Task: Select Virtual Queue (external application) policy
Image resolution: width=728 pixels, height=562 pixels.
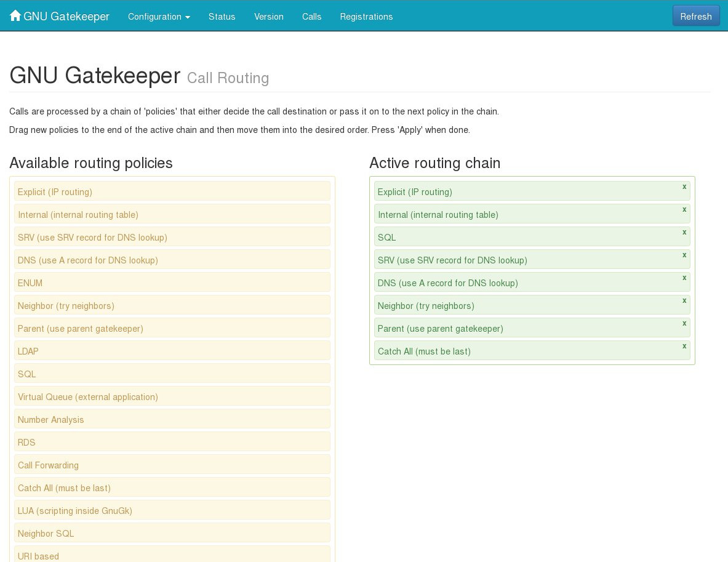Action: (x=172, y=396)
